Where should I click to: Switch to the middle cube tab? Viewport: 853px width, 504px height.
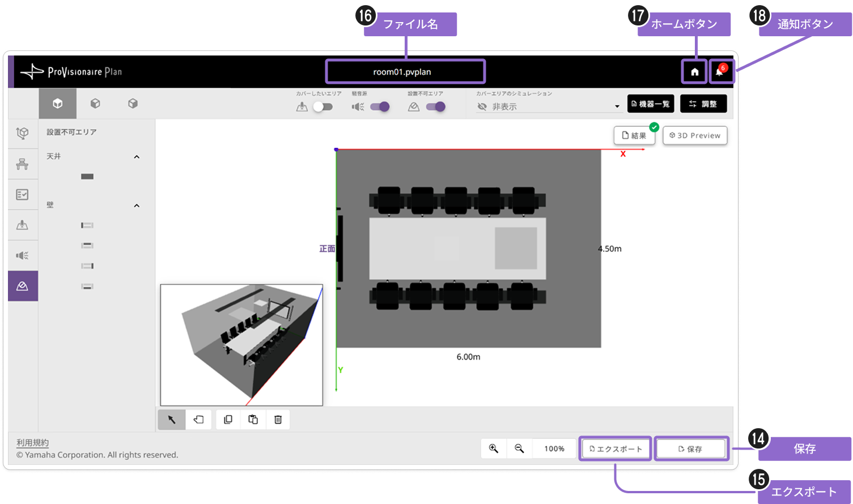click(x=95, y=104)
